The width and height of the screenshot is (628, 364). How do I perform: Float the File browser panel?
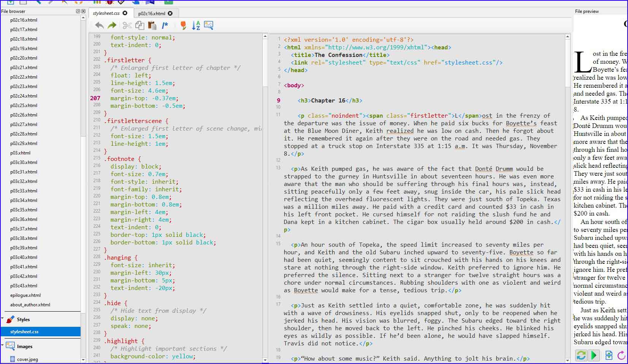(x=78, y=11)
